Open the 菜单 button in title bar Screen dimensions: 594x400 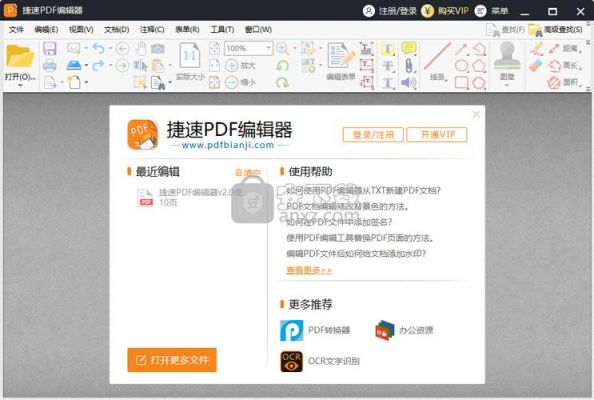tap(491, 11)
